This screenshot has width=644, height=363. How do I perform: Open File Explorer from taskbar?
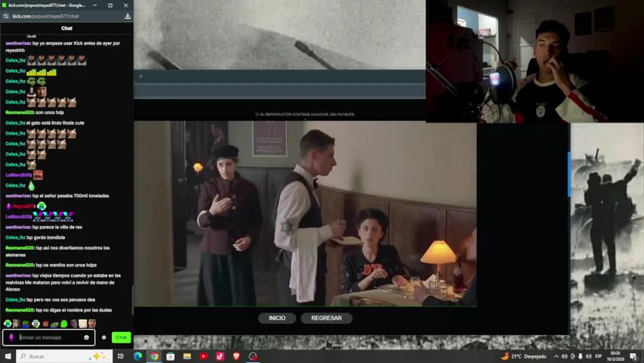click(187, 356)
